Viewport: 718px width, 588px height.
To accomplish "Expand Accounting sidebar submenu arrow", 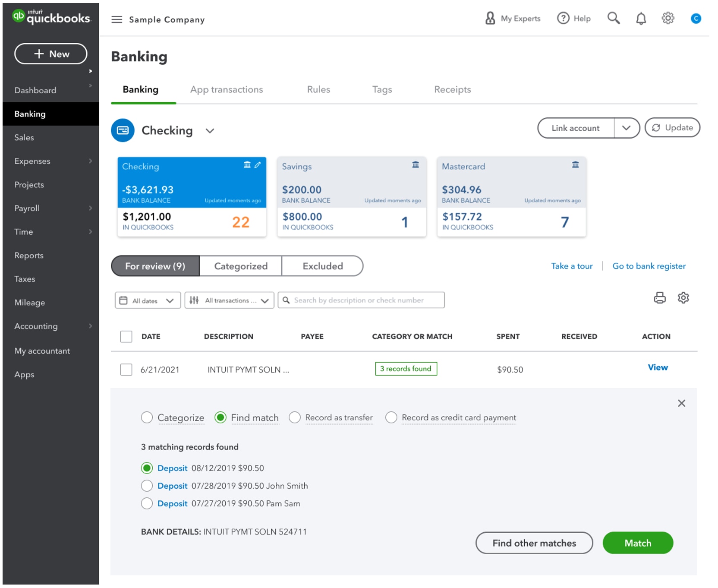I will 91,326.
